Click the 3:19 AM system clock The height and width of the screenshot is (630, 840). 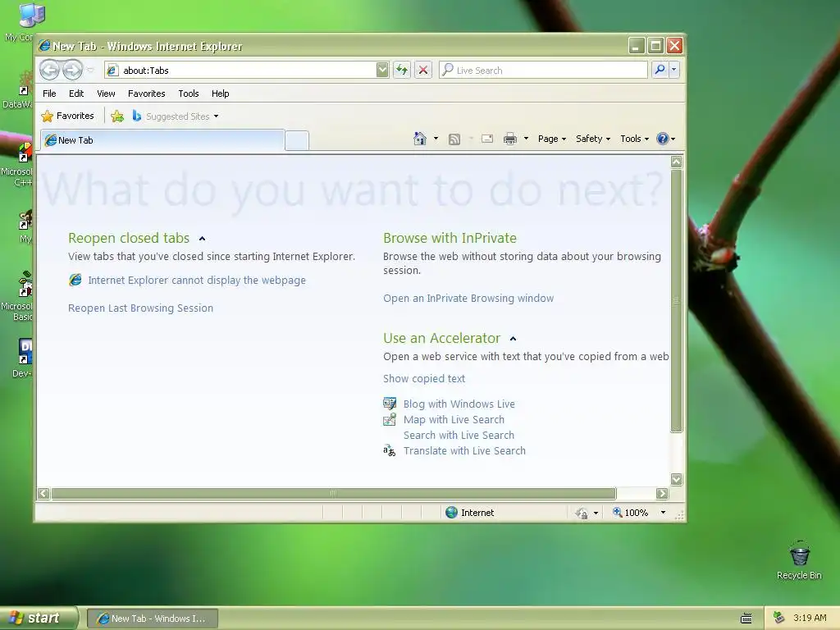click(x=810, y=618)
